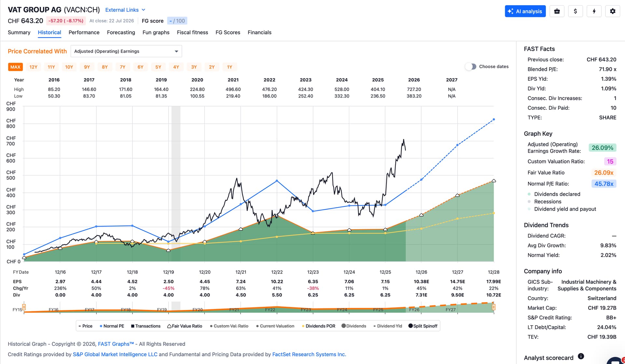
Task: Toggle the Transactions legend series
Action: (146, 326)
